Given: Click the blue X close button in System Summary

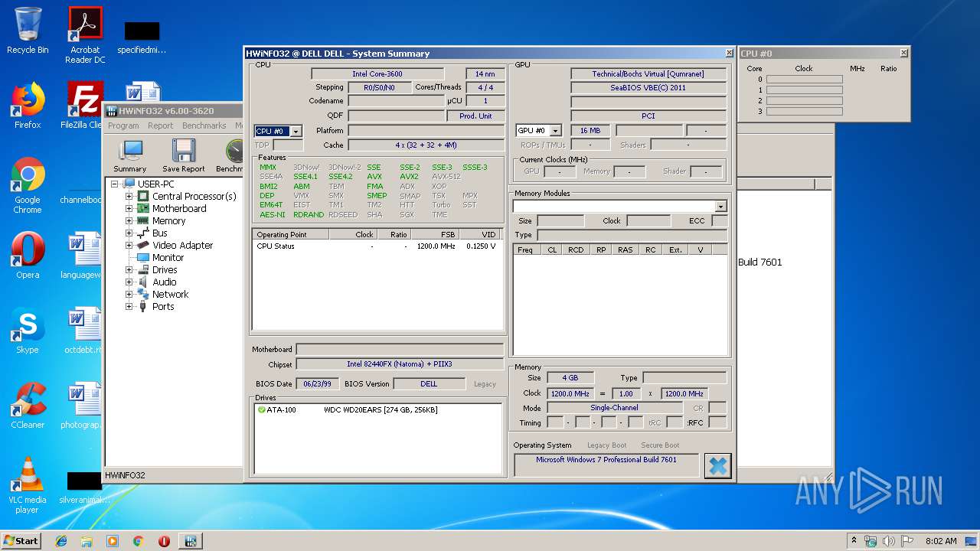Looking at the screenshot, I should [717, 465].
